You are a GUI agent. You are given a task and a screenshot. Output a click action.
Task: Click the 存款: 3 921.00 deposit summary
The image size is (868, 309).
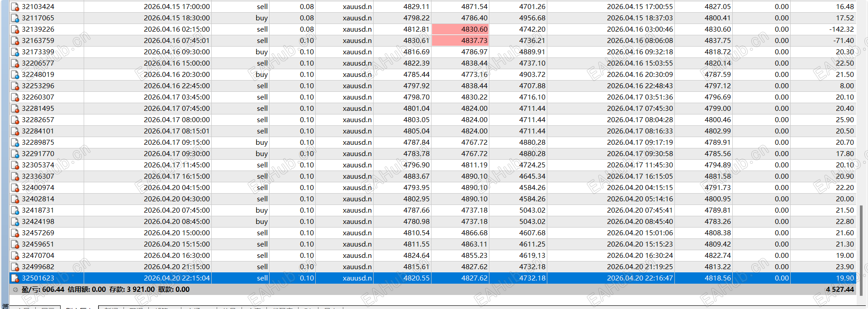(132, 290)
